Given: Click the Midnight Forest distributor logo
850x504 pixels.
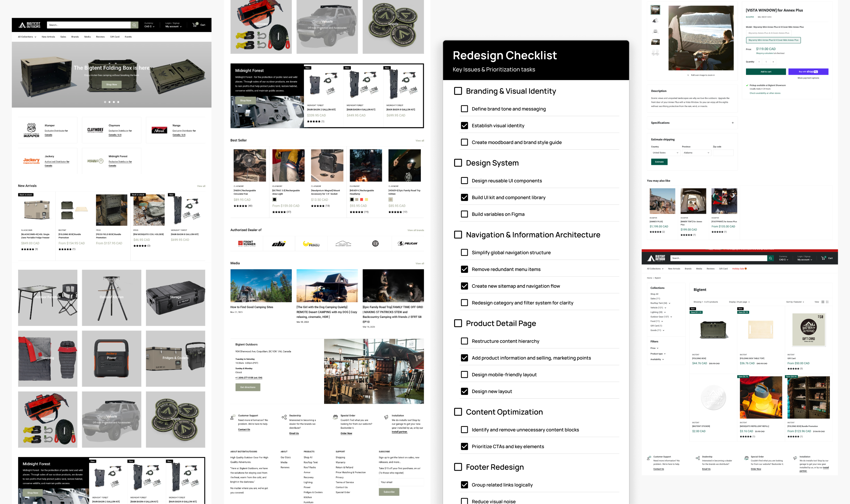Looking at the screenshot, I should coord(95,161).
